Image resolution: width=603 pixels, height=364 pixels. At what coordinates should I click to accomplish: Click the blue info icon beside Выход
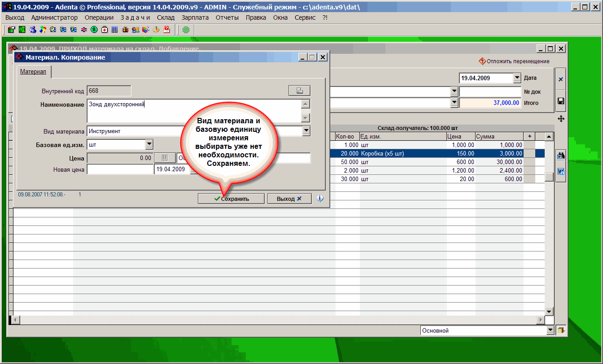click(x=320, y=199)
